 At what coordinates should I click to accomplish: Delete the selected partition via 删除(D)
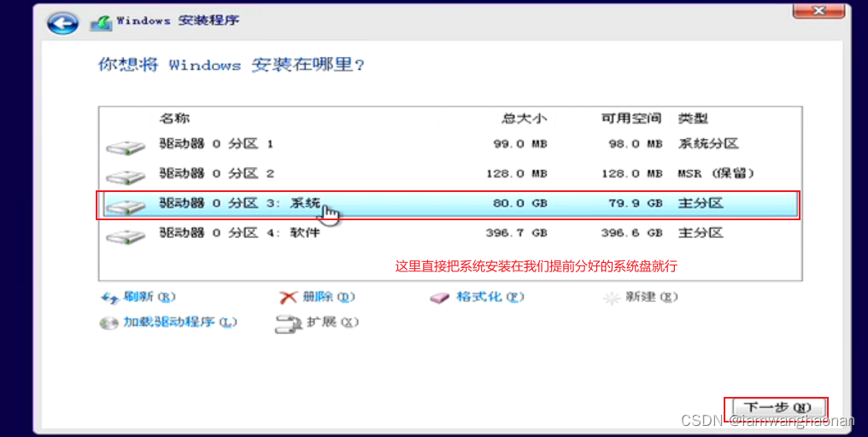pos(329,297)
